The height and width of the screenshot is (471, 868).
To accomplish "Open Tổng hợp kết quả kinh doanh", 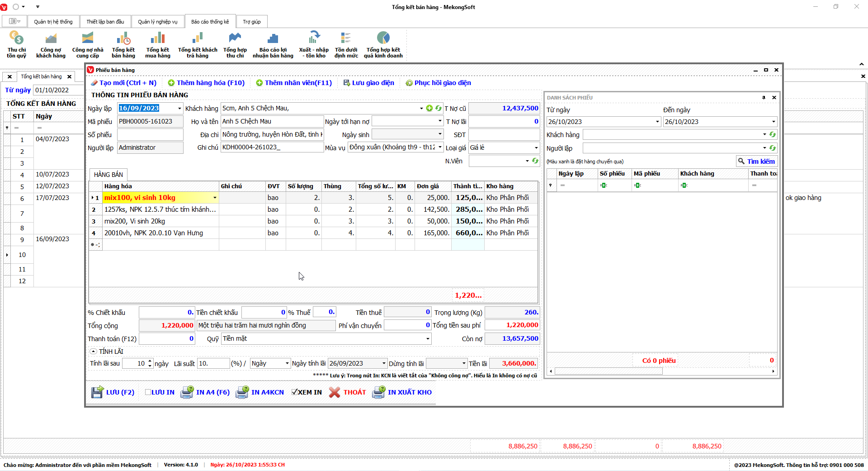I will click(x=383, y=44).
